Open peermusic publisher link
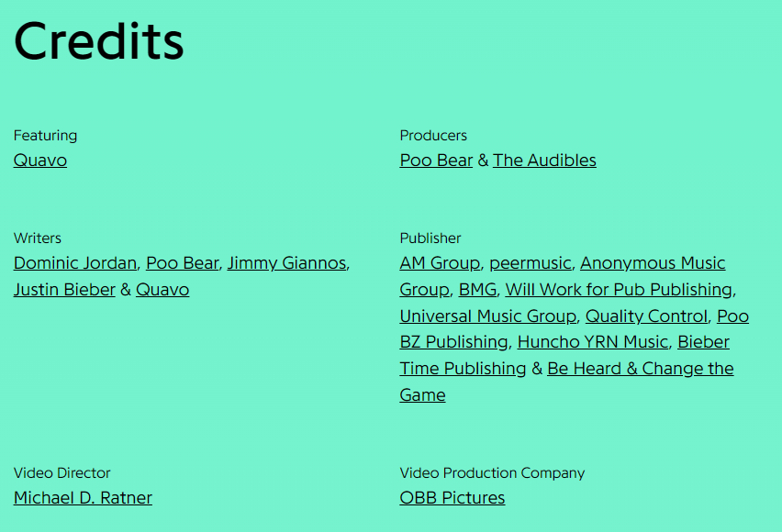 coord(530,263)
